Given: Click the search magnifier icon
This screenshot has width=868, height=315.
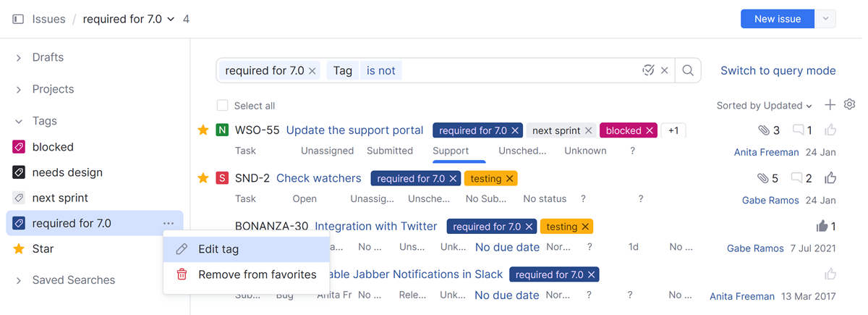Looking at the screenshot, I should pos(688,71).
